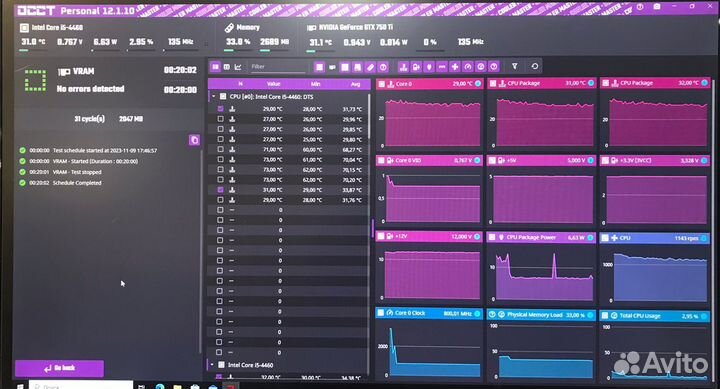
Task: Open the Windows Start menu
Action: pyautogui.click(x=20, y=386)
